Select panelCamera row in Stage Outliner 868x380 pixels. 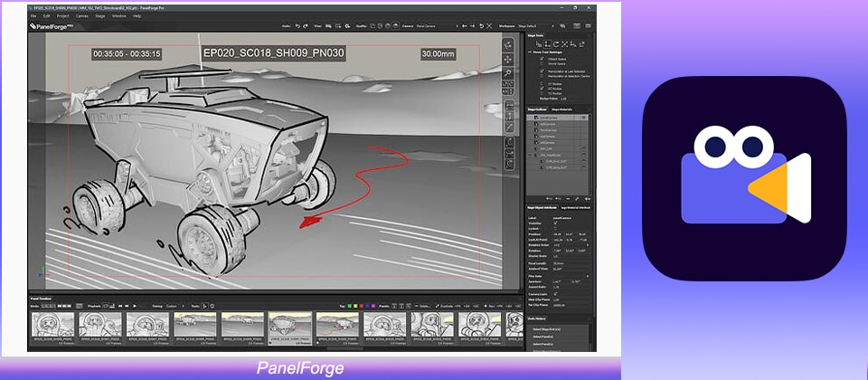[557, 118]
